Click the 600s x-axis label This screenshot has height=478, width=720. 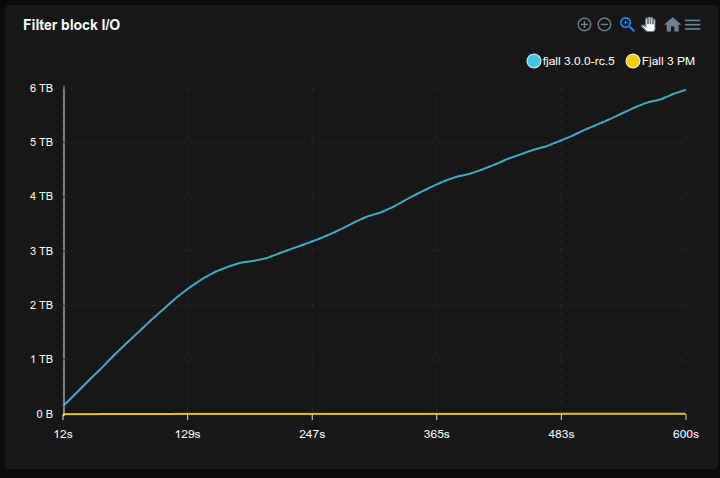(x=685, y=434)
